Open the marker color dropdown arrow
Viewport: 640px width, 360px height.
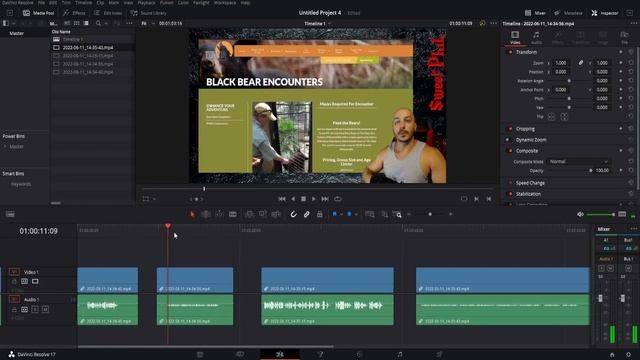(x=356, y=214)
